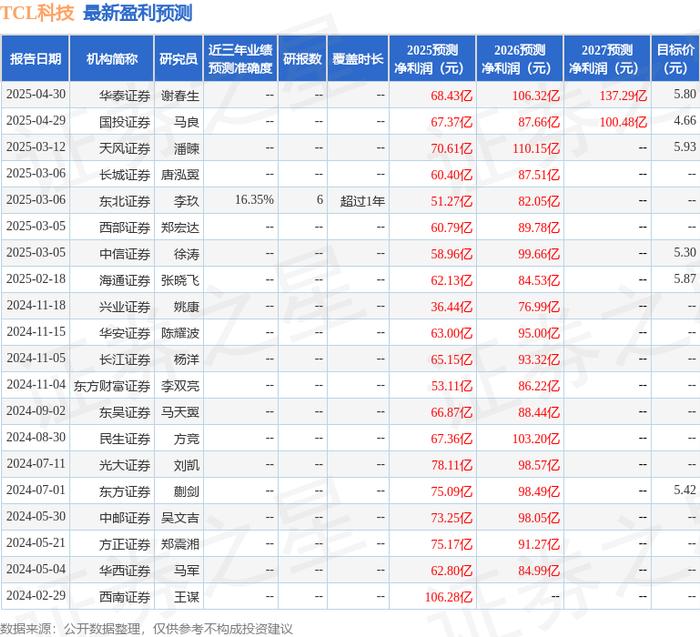
Task: Click the 最新盈利预测 heading
Action: pyautogui.click(x=138, y=13)
